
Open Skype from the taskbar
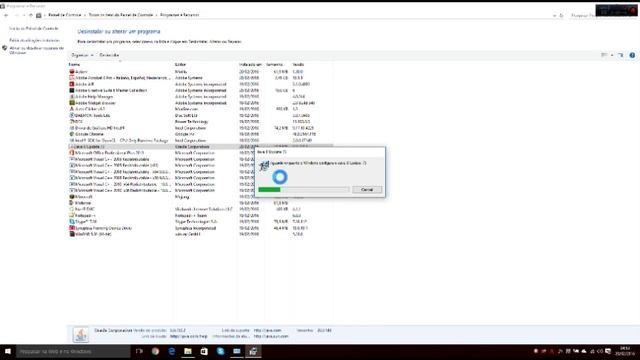pyautogui.click(x=220, y=351)
